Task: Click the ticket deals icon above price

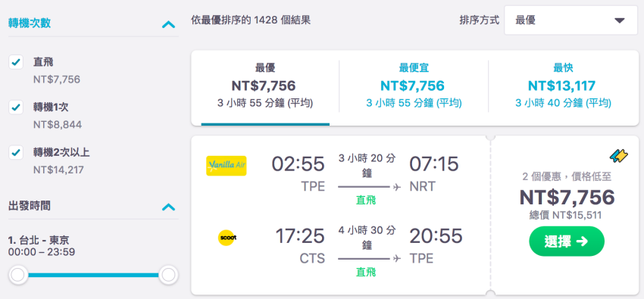Action: tap(618, 156)
